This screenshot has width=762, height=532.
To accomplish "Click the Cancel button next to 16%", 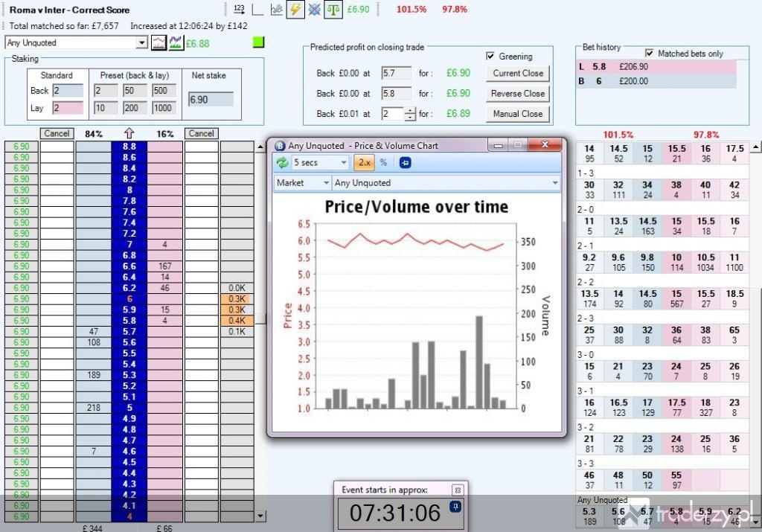I will click(x=201, y=134).
